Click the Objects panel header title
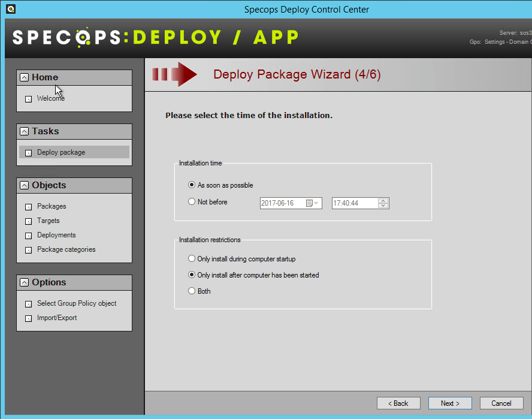 [49, 185]
